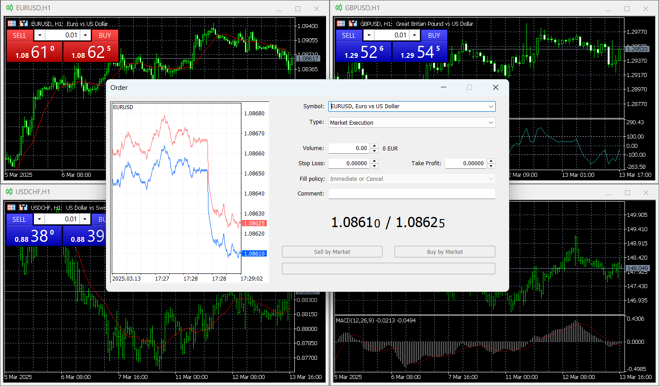The width and height of the screenshot is (660, 387).
Task: Click the 2025.03.13 date on tick chart axis
Action: point(126,279)
